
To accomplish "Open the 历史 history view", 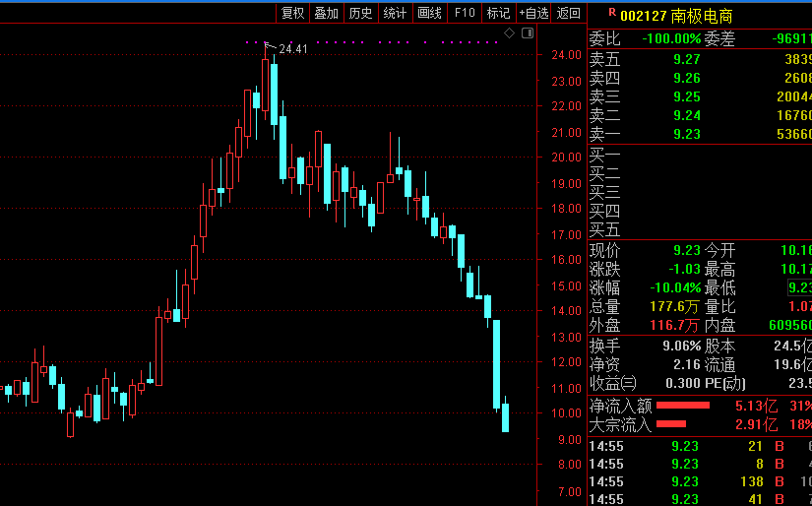I will [361, 13].
